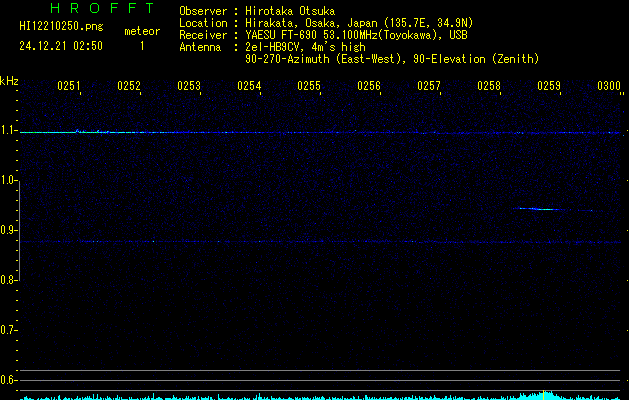This screenshot has width=629, height=400.
Task: Click the HROFFT title text
Action: tap(102, 8)
